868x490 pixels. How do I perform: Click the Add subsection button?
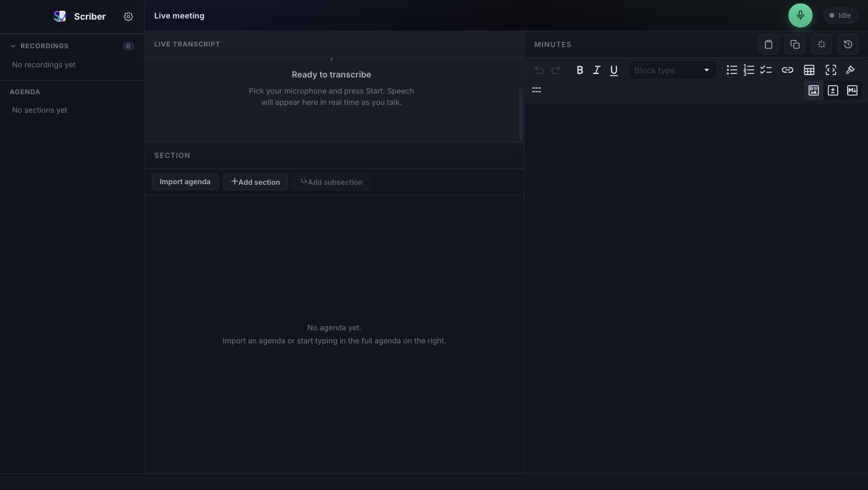pos(331,182)
